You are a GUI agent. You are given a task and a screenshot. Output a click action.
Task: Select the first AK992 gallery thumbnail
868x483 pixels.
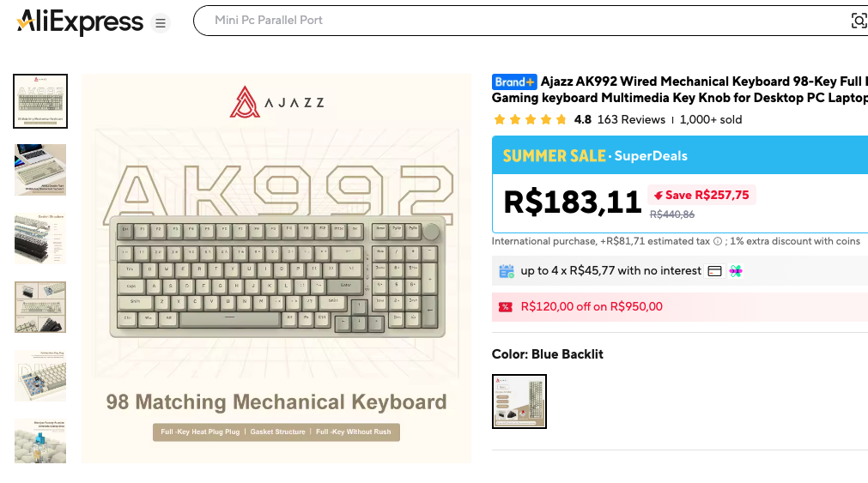click(40, 101)
